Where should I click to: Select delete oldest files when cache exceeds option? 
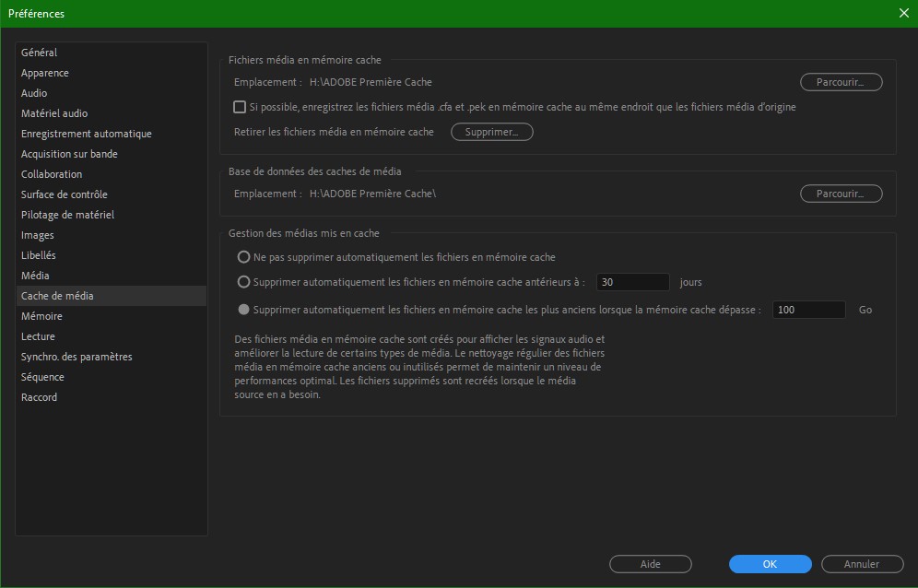click(244, 310)
